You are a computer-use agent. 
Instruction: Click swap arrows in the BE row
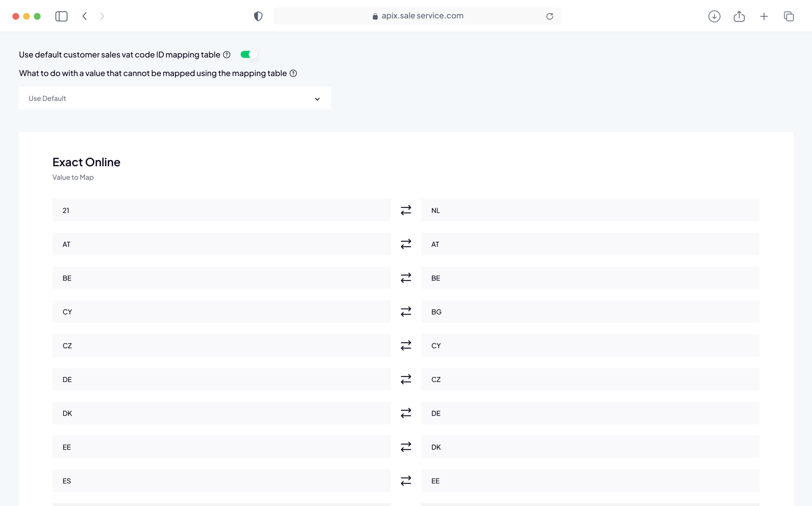click(406, 278)
